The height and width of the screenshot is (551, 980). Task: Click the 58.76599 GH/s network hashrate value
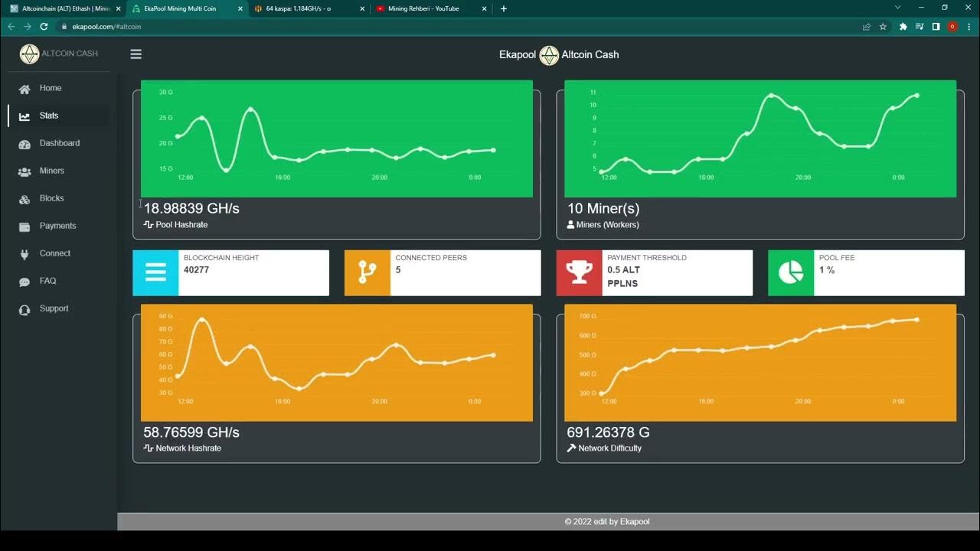191,432
